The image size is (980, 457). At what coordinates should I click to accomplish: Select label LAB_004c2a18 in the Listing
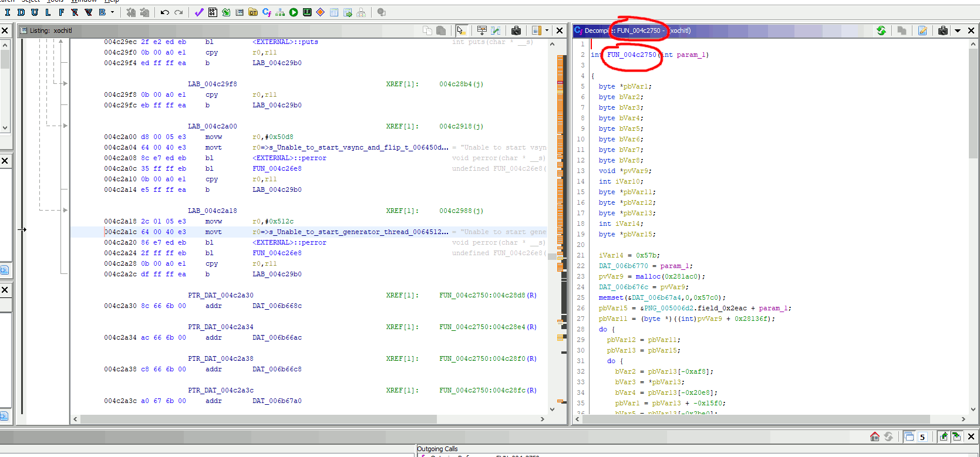click(213, 211)
